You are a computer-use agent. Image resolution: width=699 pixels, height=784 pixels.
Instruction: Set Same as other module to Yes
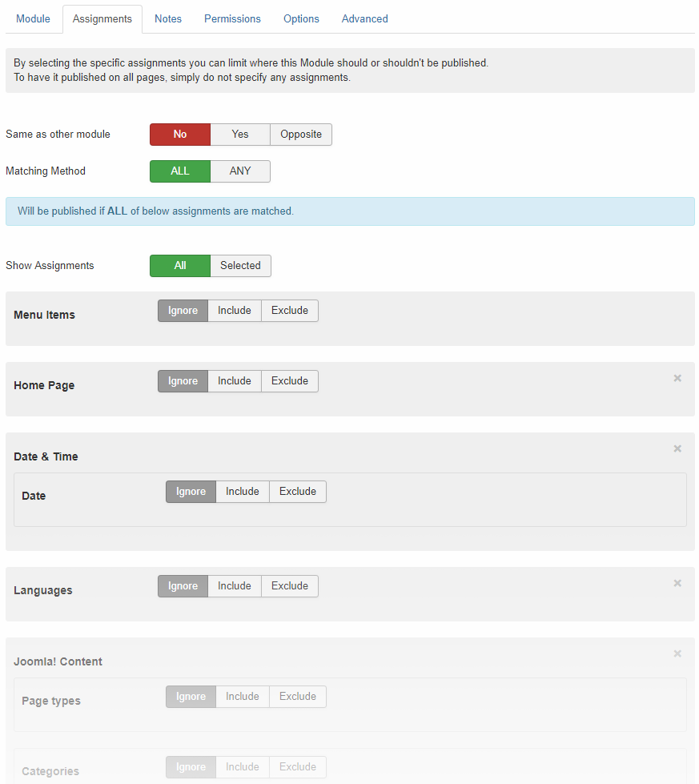[x=240, y=135]
